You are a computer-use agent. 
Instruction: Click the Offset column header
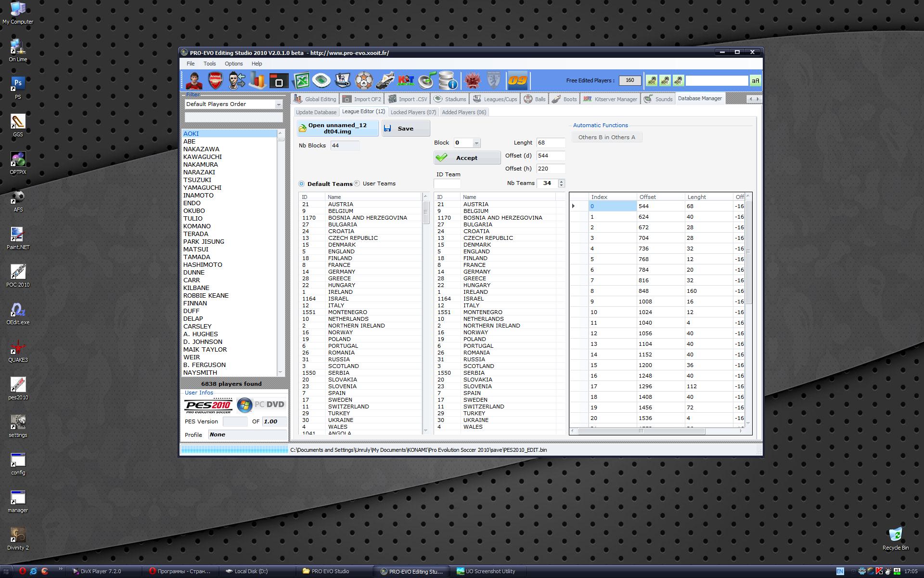660,197
